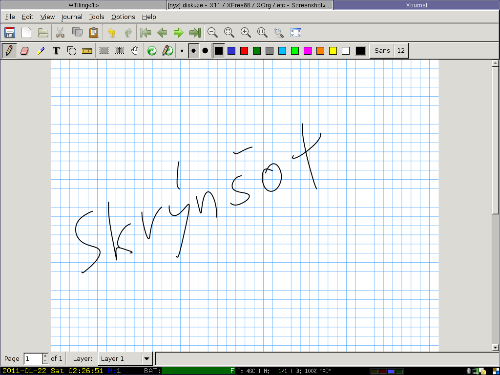This screenshot has height=375, width=500.
Task: Open the Layer 1 dropdown
Action: point(125,359)
